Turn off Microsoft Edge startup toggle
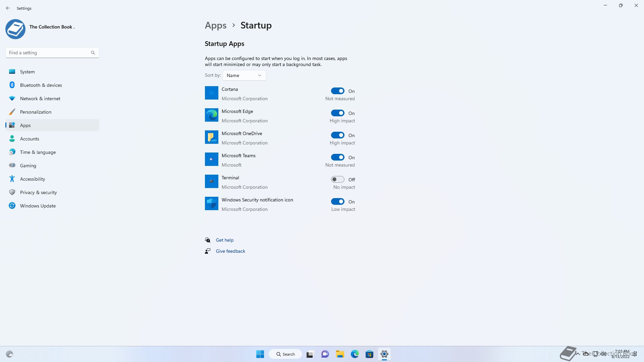Image resolution: width=644 pixels, height=362 pixels. [x=338, y=113]
